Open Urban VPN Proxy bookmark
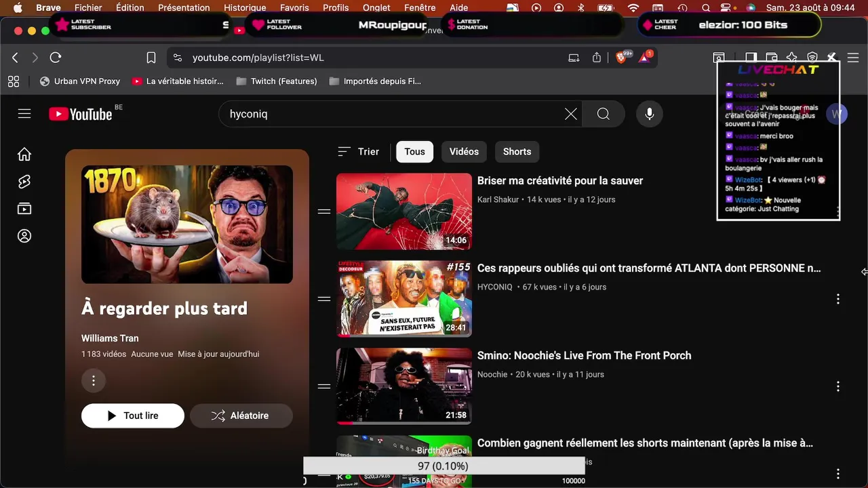Screen dimensions: 868x488 79,81
